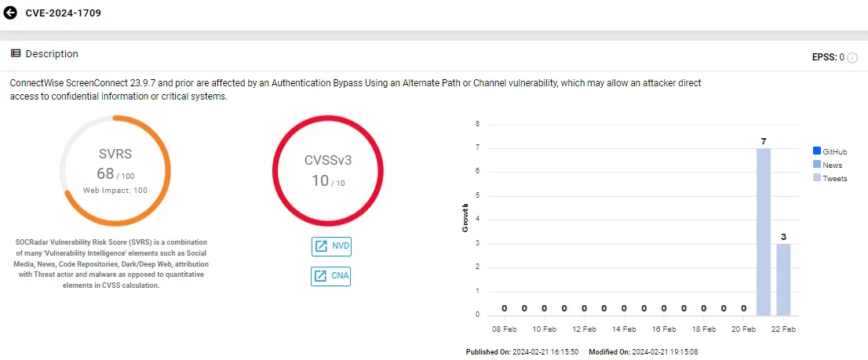Image resolution: width=868 pixels, height=360 pixels.
Task: Open the EPSS info icon
Action: [x=852, y=57]
